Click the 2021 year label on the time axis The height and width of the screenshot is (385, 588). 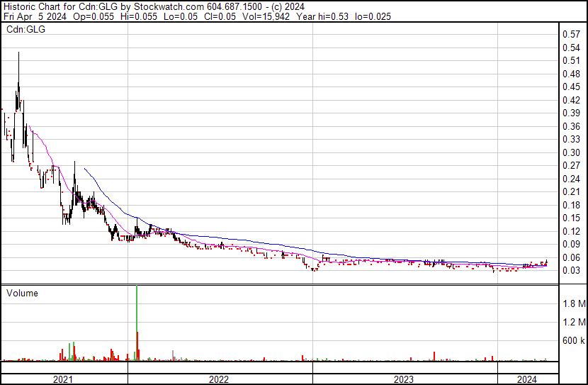coord(63,379)
